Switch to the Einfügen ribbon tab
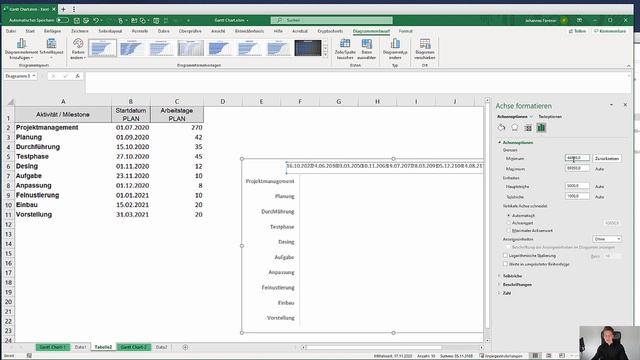Image resolution: width=640 pixels, height=360 pixels. point(53,31)
